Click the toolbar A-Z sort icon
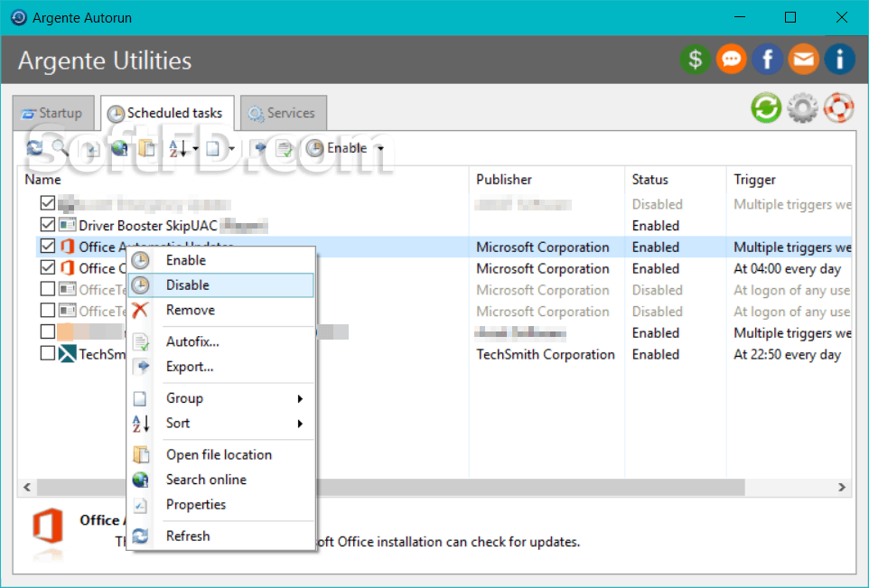Image resolution: width=869 pixels, height=588 pixels. [178, 148]
